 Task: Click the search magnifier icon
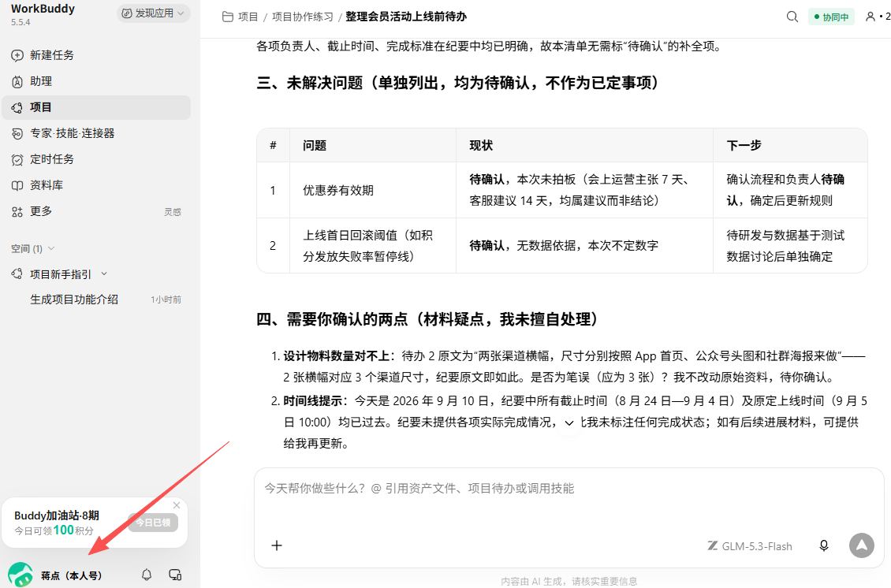[x=792, y=17]
